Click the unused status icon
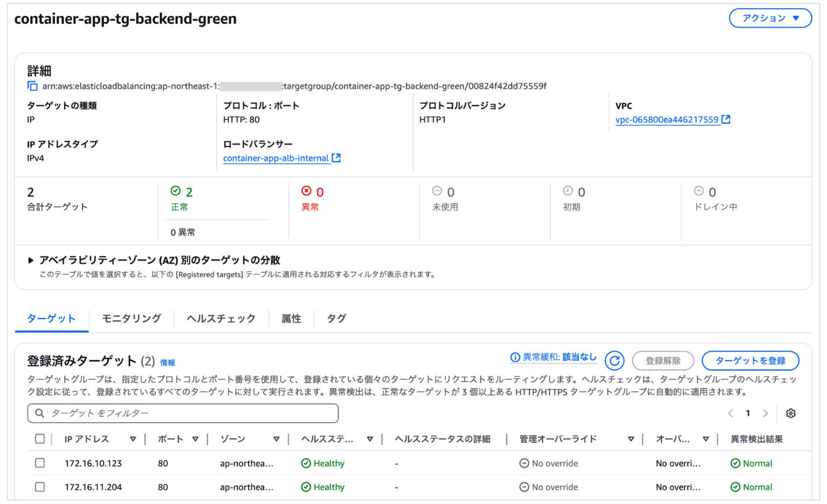 pos(437,191)
